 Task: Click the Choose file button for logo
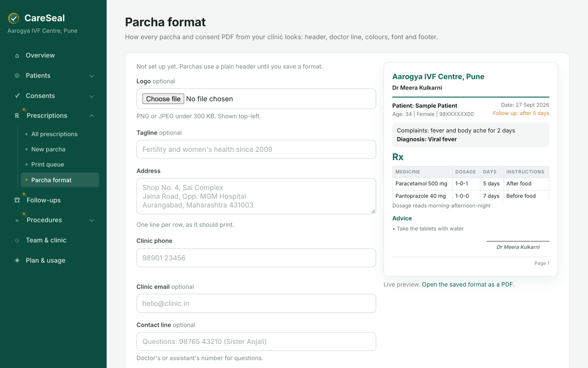click(x=163, y=99)
